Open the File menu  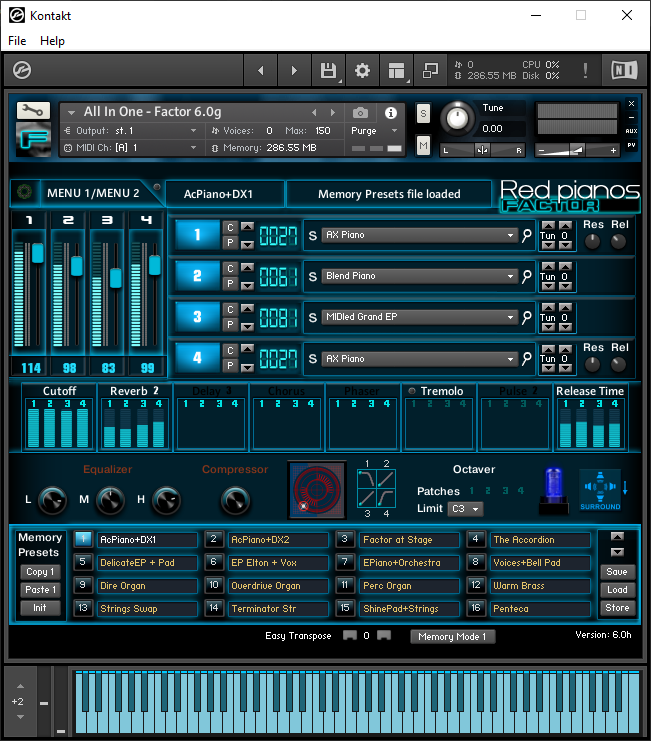pos(17,41)
